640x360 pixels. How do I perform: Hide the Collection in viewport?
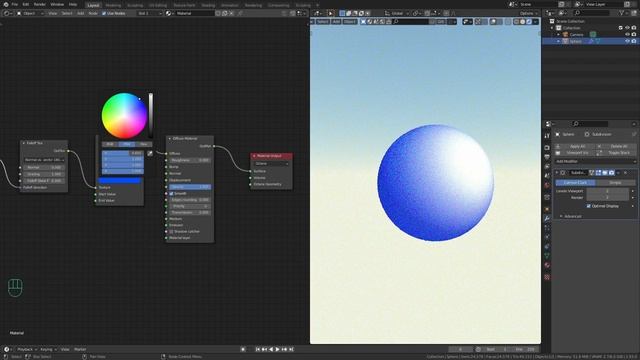coord(627,28)
